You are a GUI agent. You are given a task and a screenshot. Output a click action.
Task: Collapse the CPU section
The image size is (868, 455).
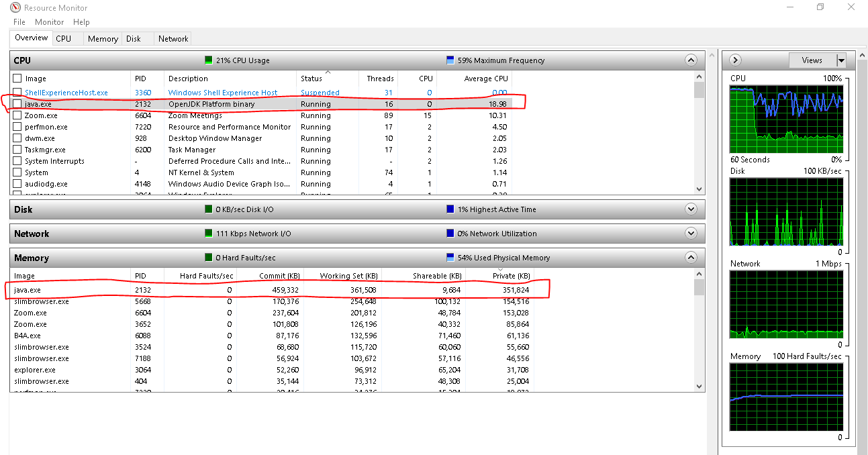point(691,60)
